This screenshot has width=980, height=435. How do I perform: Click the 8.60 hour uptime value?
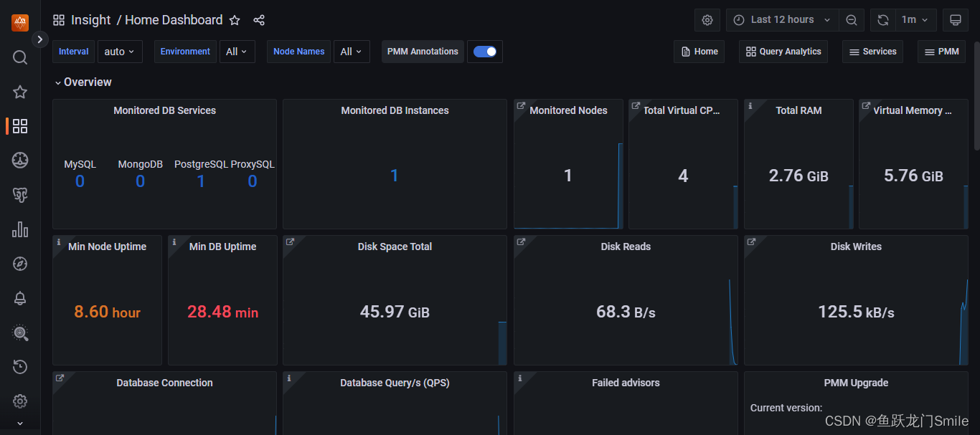coord(108,312)
